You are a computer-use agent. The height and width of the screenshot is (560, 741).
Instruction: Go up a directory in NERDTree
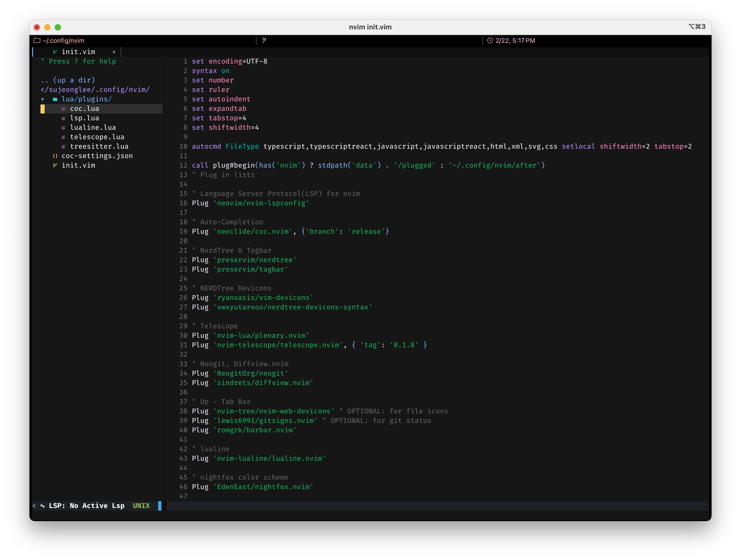click(68, 80)
